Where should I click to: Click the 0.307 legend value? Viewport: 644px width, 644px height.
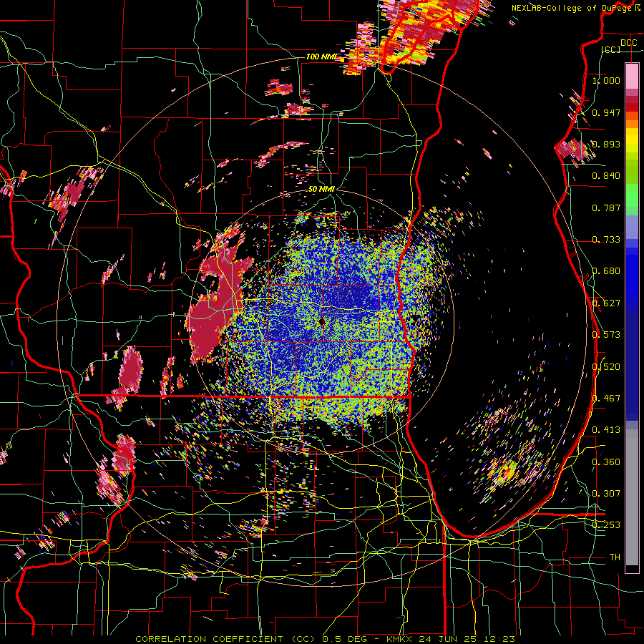[x=606, y=493]
